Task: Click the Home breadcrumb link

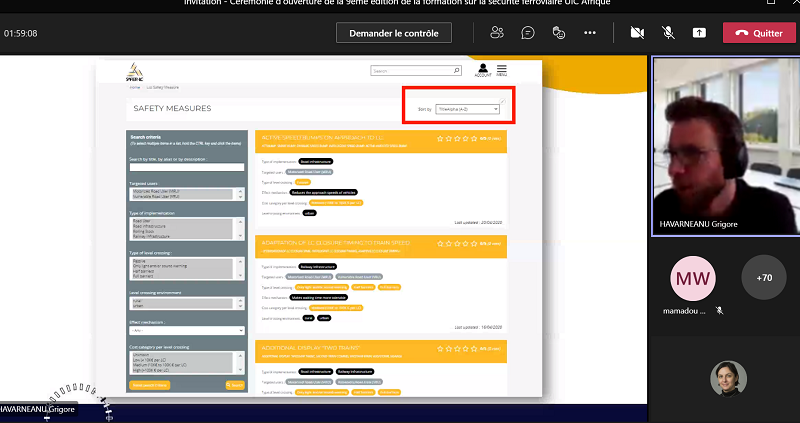Action: click(135, 88)
